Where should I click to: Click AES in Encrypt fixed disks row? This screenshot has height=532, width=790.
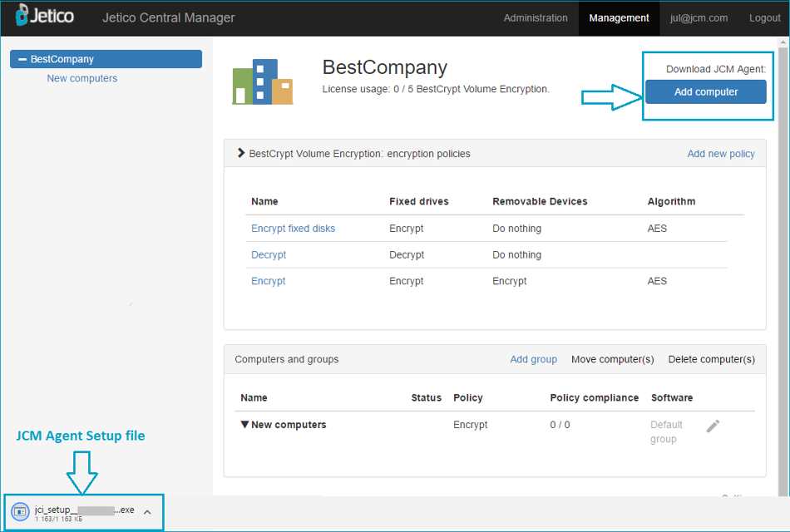657,229
